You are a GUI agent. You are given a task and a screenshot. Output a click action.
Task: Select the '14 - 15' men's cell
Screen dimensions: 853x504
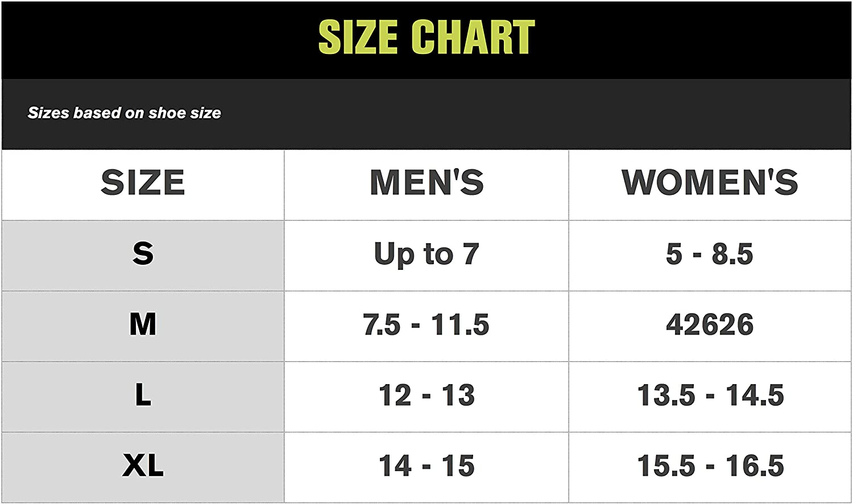click(x=426, y=466)
